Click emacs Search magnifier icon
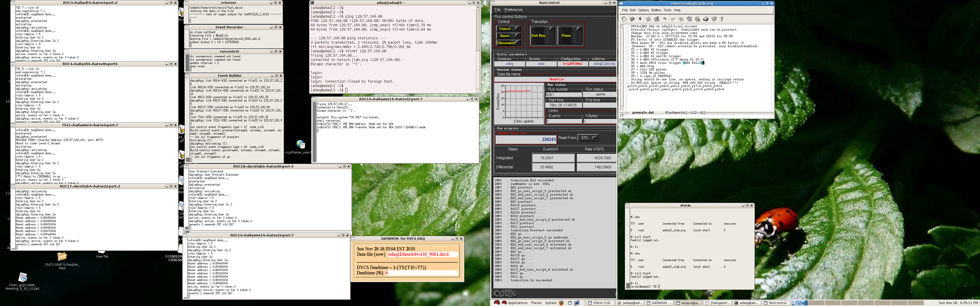The height and width of the screenshot is (306, 980). coord(698,19)
